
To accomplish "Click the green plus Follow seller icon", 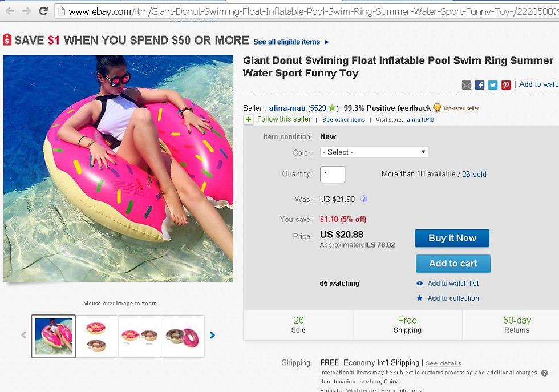I will [x=249, y=119].
